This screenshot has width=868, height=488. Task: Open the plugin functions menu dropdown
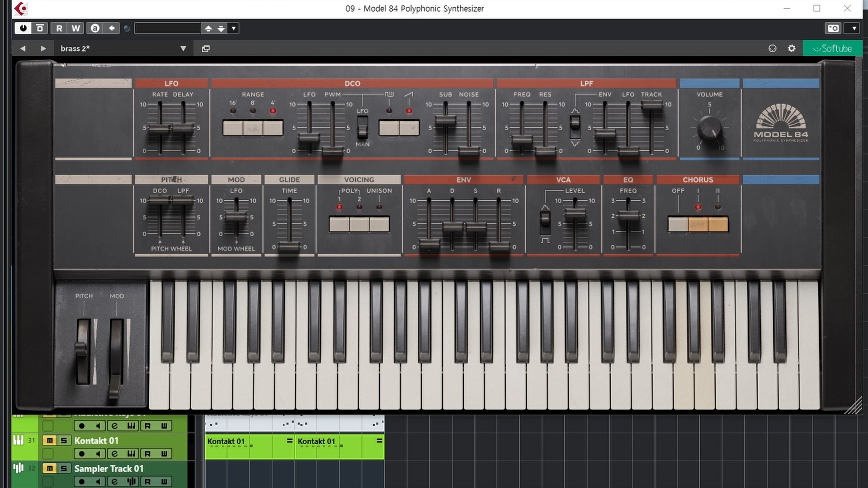pos(854,28)
